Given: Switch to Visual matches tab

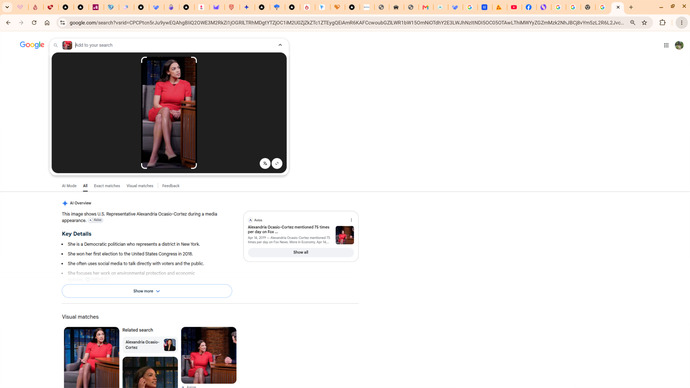Looking at the screenshot, I should (x=140, y=186).
